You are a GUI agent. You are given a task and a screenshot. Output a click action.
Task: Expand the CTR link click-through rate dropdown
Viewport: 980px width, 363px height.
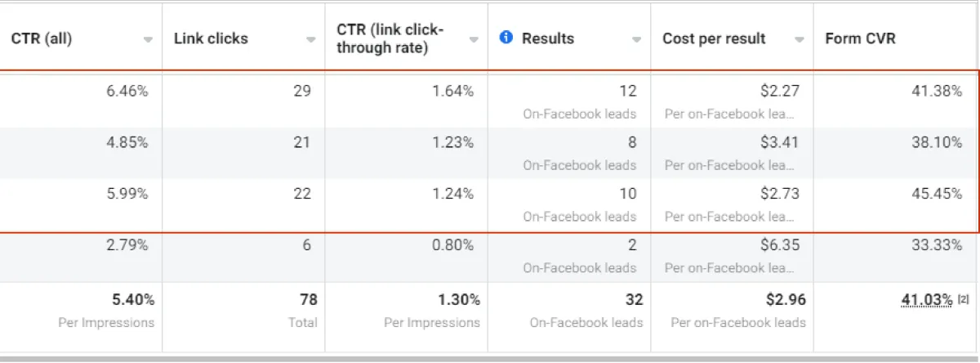click(x=474, y=39)
